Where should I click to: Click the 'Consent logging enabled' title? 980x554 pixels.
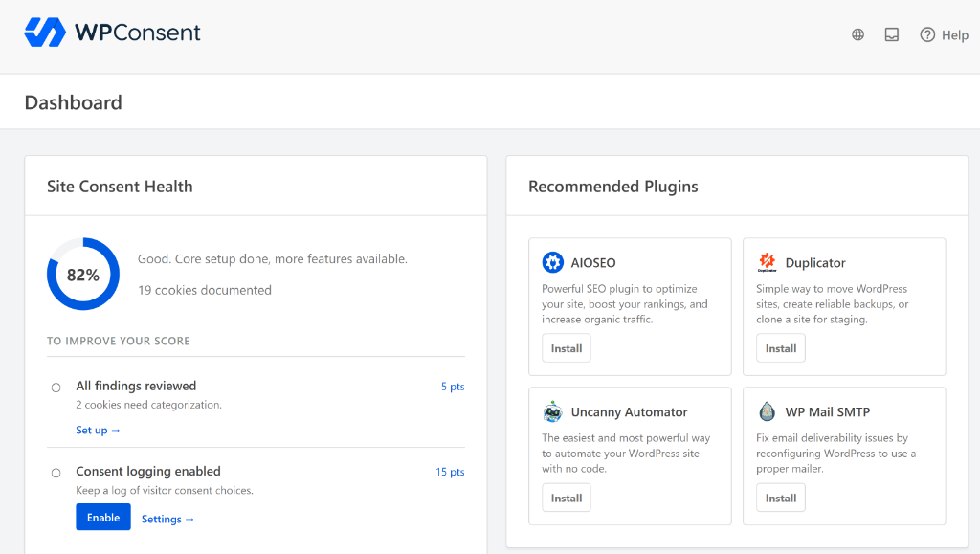click(x=148, y=471)
